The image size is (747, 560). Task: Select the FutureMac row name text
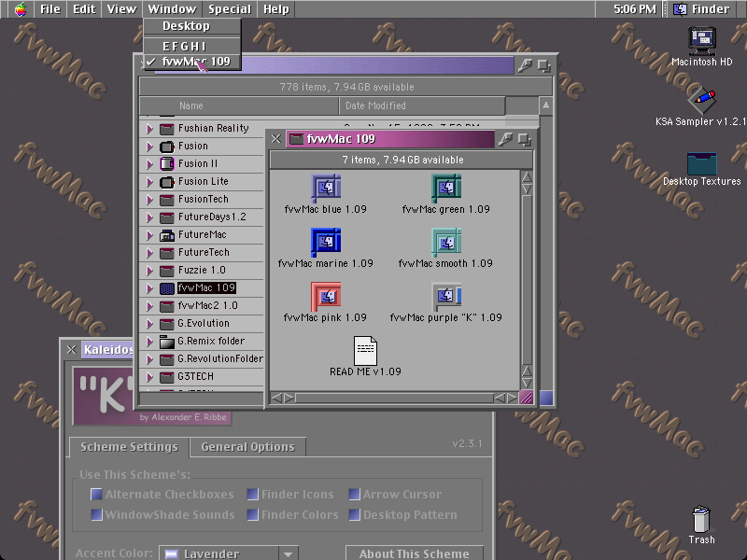(202, 235)
